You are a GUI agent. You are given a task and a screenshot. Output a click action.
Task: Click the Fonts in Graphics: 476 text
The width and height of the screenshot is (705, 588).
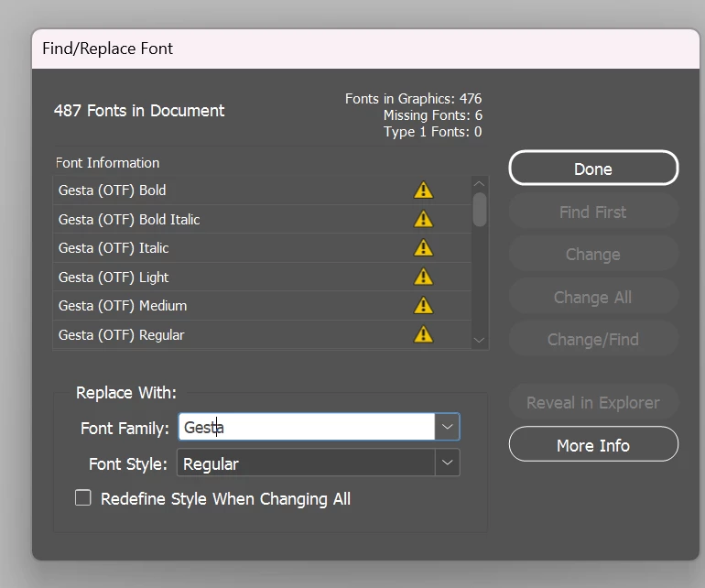click(413, 99)
